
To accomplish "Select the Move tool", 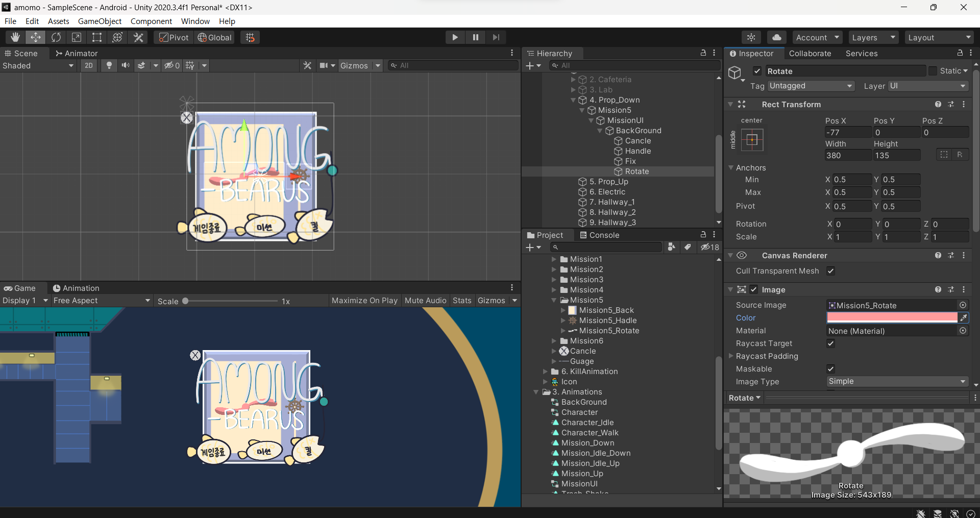I will click(x=36, y=37).
